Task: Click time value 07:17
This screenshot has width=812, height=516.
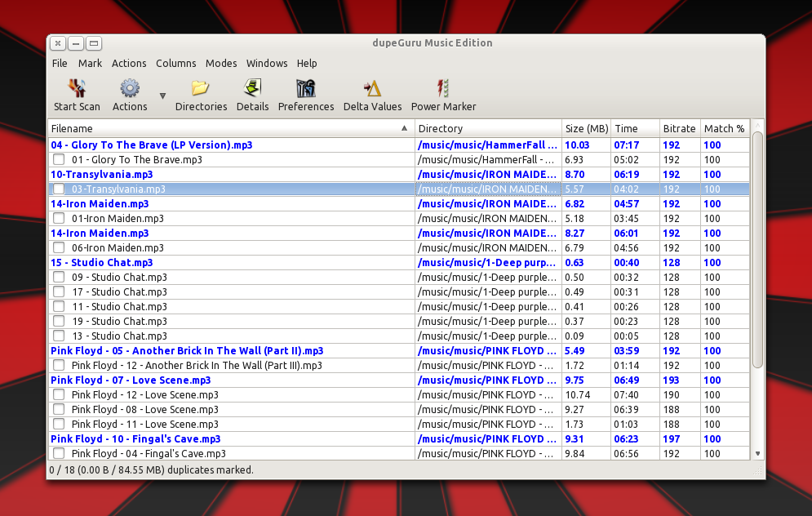Action: 627,145
